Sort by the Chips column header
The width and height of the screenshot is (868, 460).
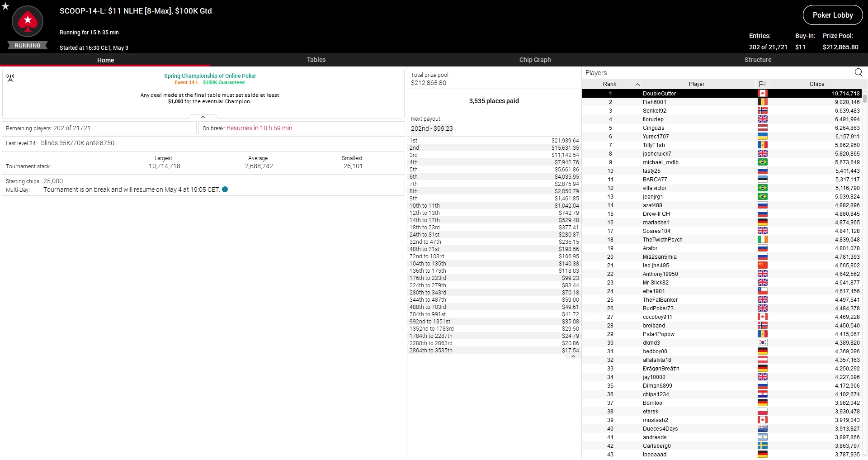click(x=816, y=84)
